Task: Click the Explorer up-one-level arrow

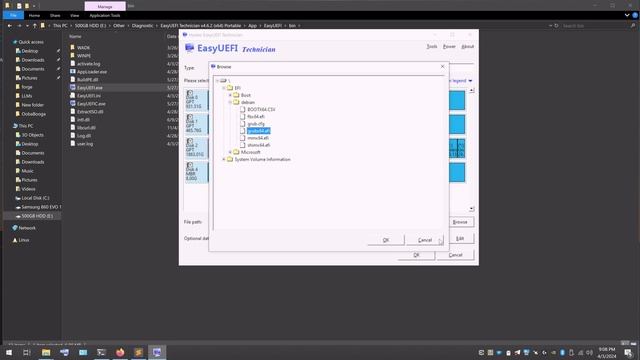Action: click(x=35, y=26)
